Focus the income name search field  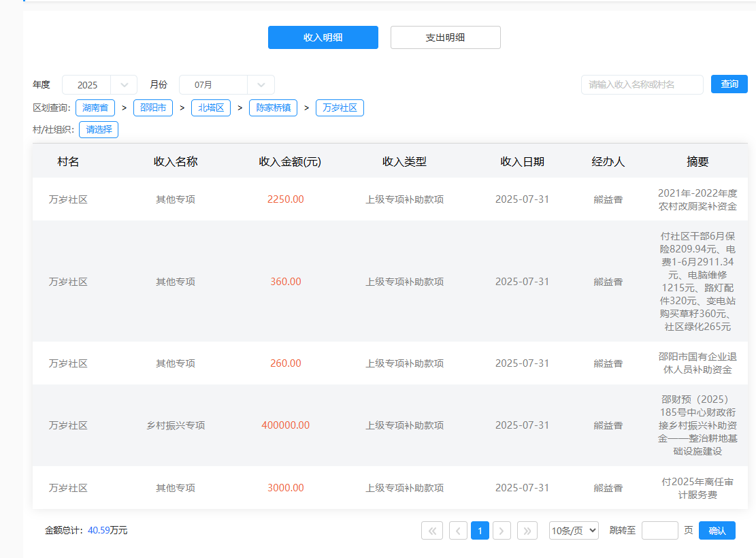point(642,85)
